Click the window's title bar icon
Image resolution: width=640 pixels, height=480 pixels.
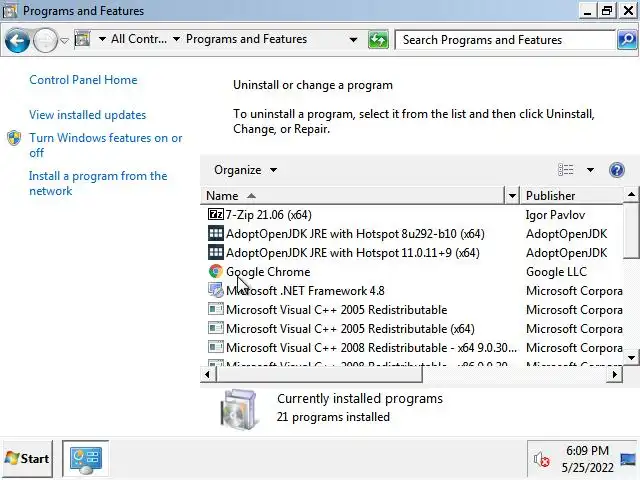pos(10,11)
